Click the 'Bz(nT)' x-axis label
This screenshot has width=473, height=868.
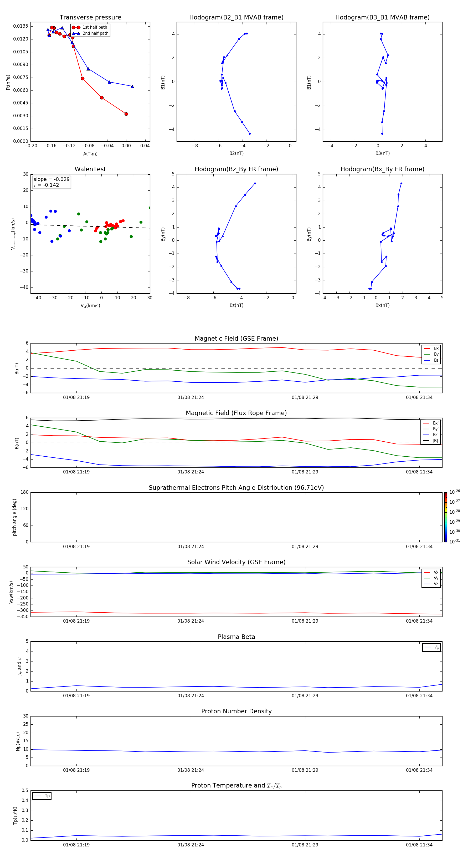click(x=236, y=305)
